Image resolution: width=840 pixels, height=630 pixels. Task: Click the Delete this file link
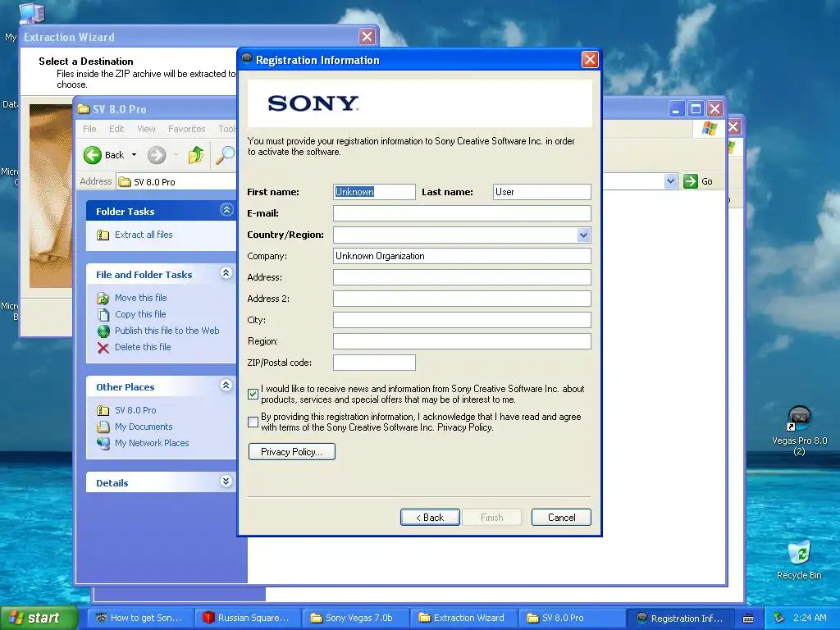(143, 347)
